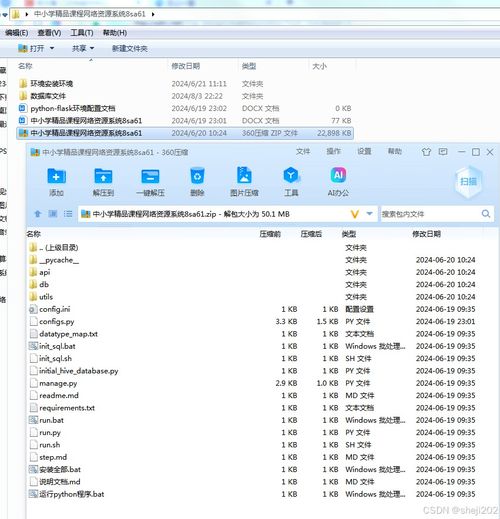Viewport: 500px width, 519px height.
Task: Switch to list view mode in 360压缩
Action: tap(68, 214)
